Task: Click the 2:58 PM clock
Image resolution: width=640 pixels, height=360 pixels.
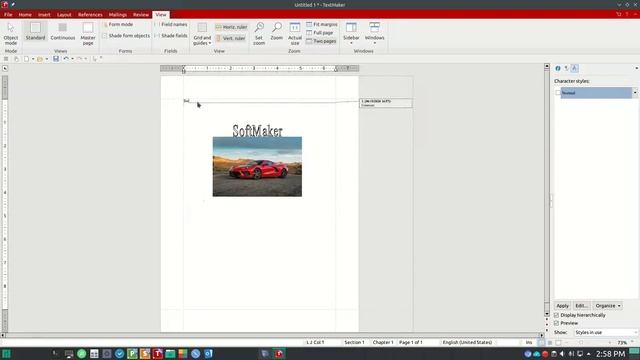Action: (x=610, y=354)
